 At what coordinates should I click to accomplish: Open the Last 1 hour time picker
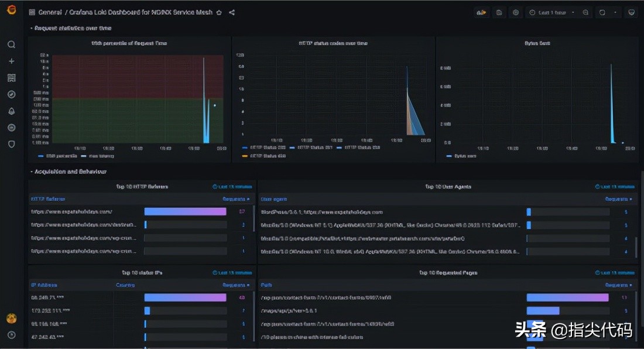(x=551, y=12)
